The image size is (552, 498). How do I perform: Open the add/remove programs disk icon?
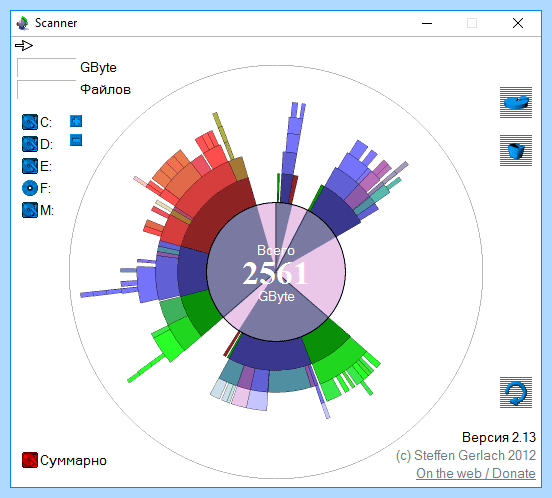(x=516, y=102)
